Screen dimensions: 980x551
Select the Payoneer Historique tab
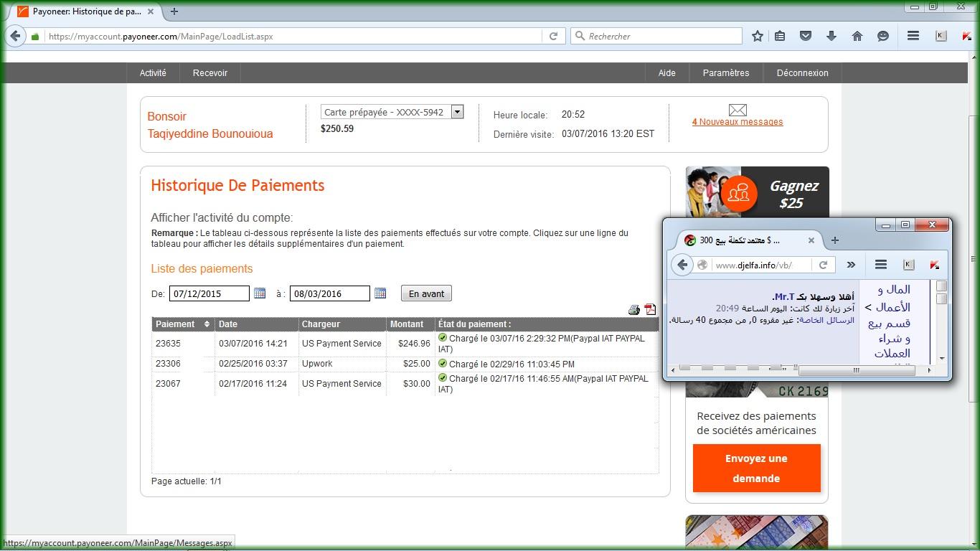(x=88, y=11)
